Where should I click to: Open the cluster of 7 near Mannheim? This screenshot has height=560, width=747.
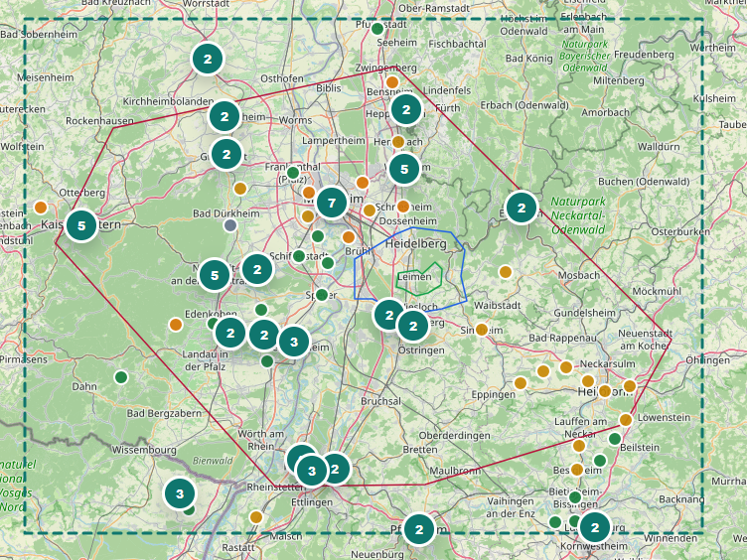click(332, 203)
